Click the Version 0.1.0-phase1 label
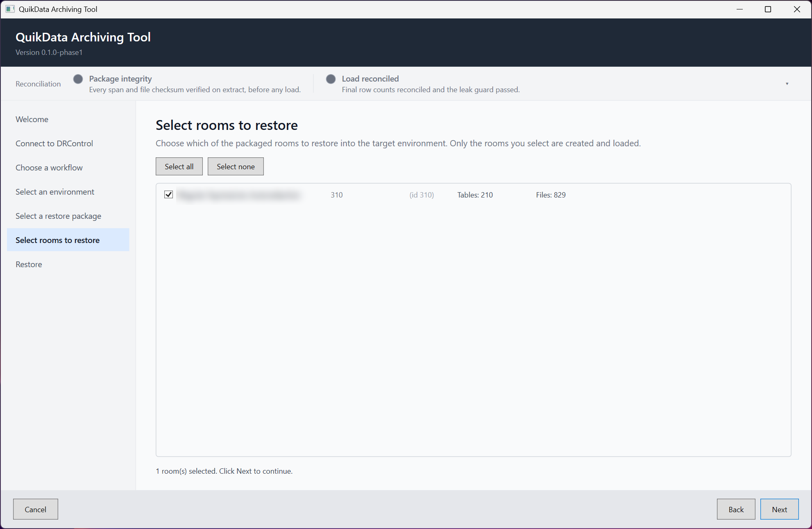 49,52
